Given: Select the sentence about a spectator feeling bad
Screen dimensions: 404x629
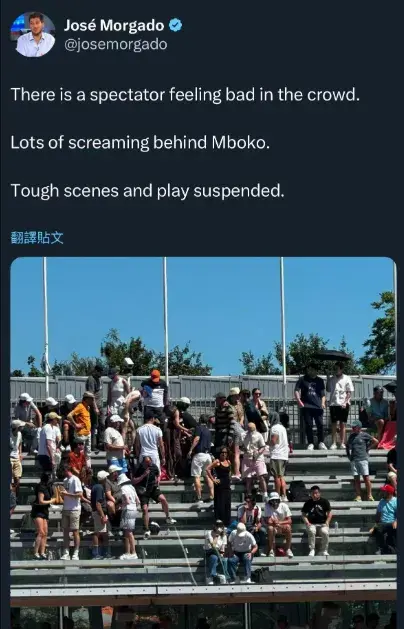Looking at the screenshot, I should click(x=185, y=95).
